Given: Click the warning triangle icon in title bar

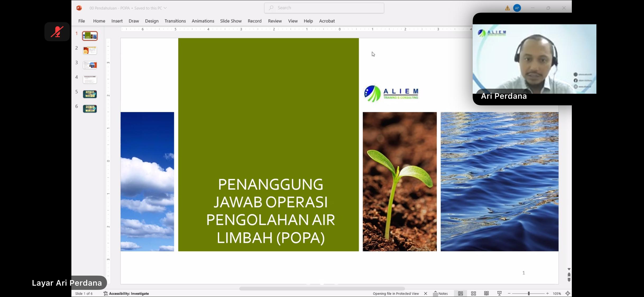Looking at the screenshot, I should (507, 8).
